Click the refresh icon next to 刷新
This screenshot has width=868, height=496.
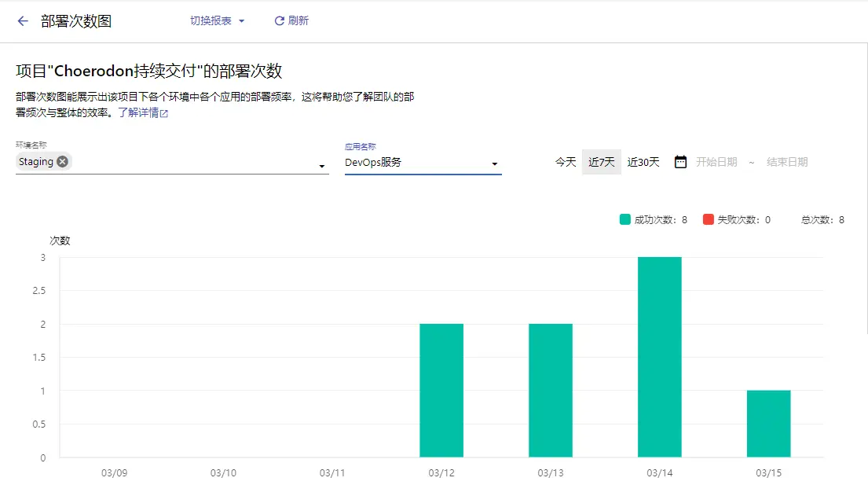[280, 21]
